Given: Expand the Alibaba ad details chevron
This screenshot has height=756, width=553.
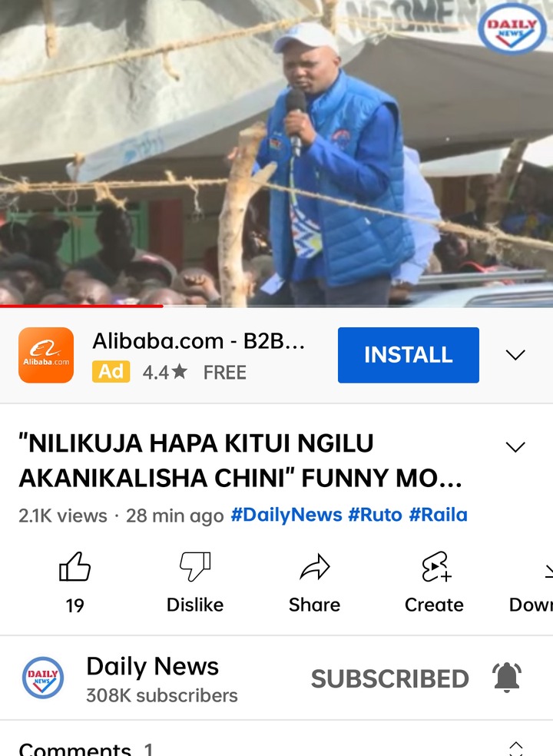Looking at the screenshot, I should click(515, 356).
